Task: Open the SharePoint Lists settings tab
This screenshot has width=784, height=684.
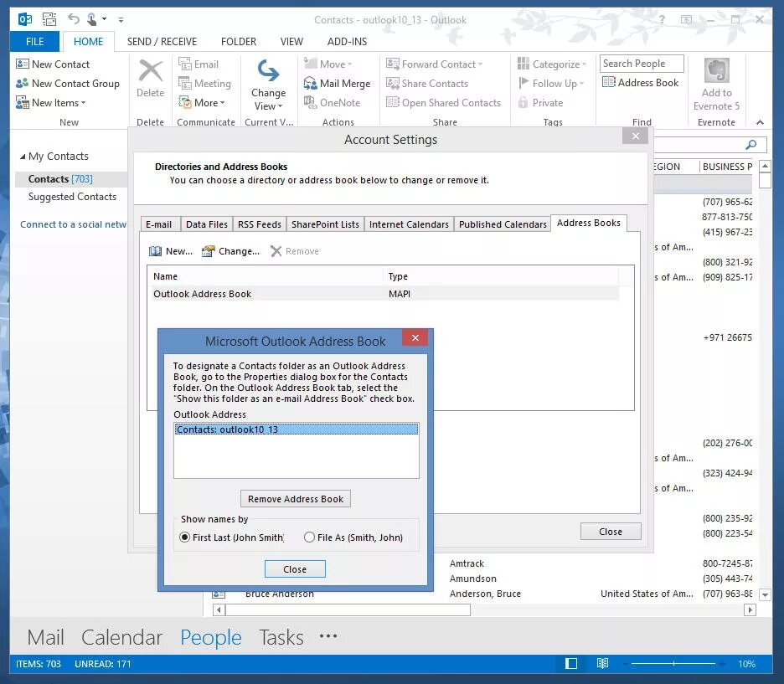Action: click(x=325, y=224)
